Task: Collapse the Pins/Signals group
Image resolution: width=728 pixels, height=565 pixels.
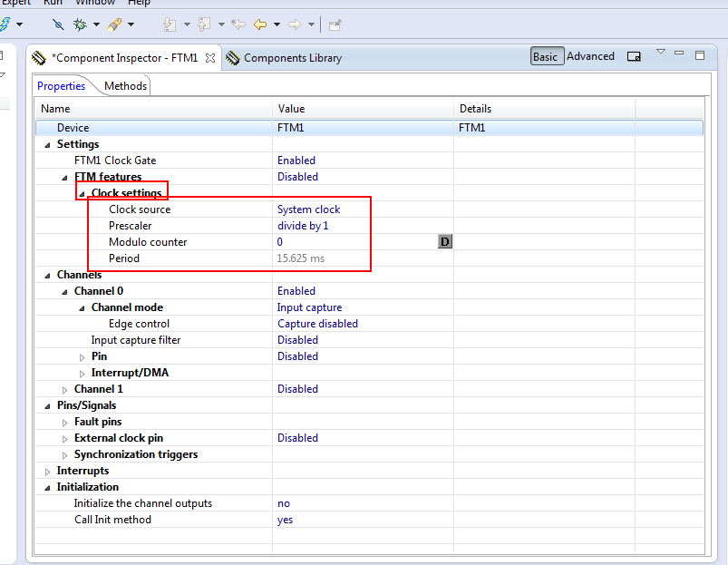Action: click(47, 406)
